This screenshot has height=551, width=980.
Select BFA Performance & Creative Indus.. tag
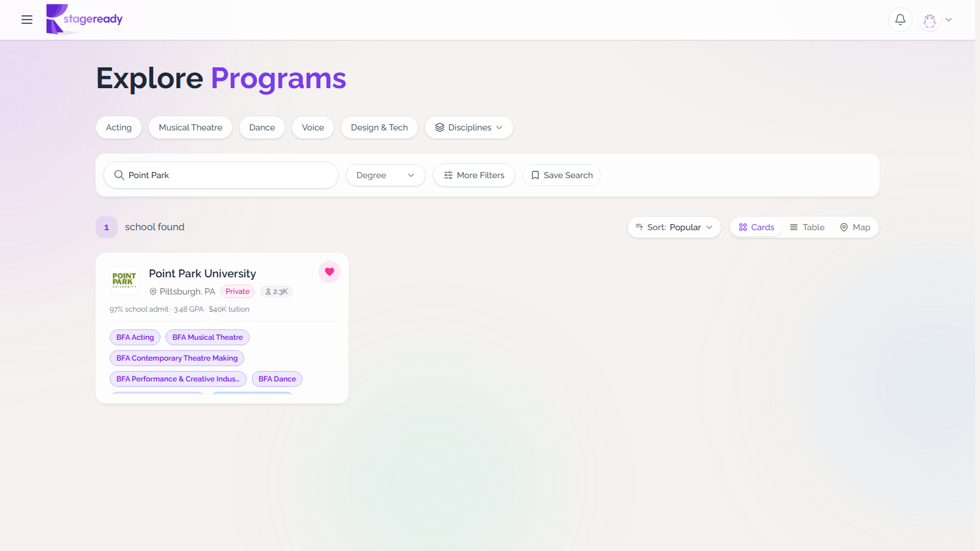[x=178, y=379]
